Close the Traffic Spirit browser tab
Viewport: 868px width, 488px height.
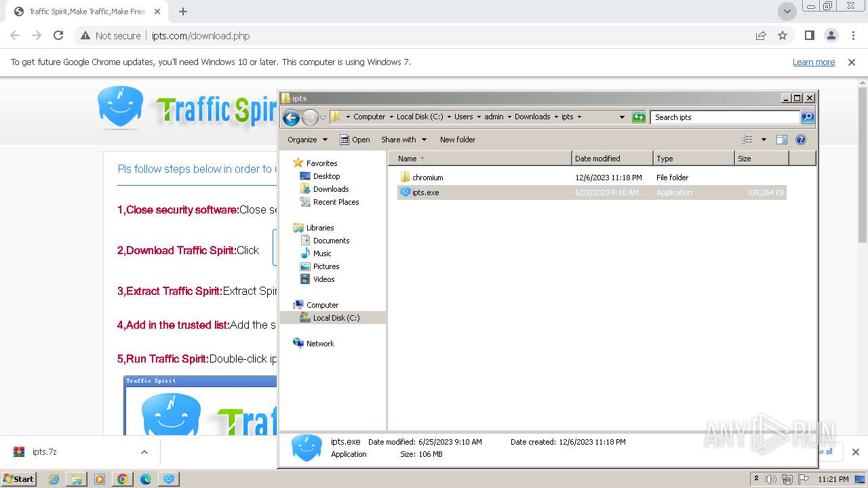[157, 12]
